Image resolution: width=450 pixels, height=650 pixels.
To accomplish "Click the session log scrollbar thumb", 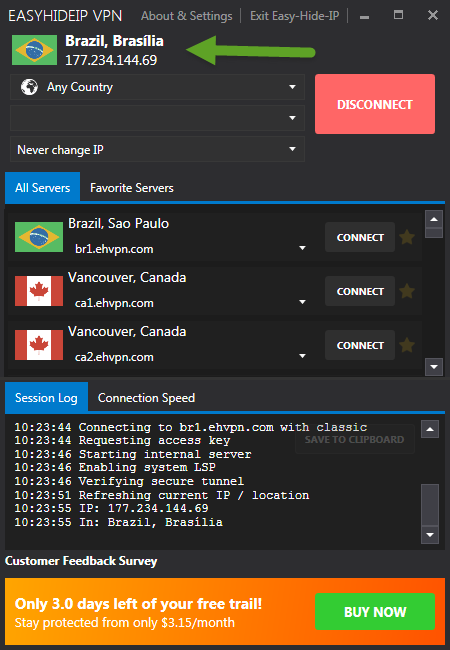I will 430,504.
